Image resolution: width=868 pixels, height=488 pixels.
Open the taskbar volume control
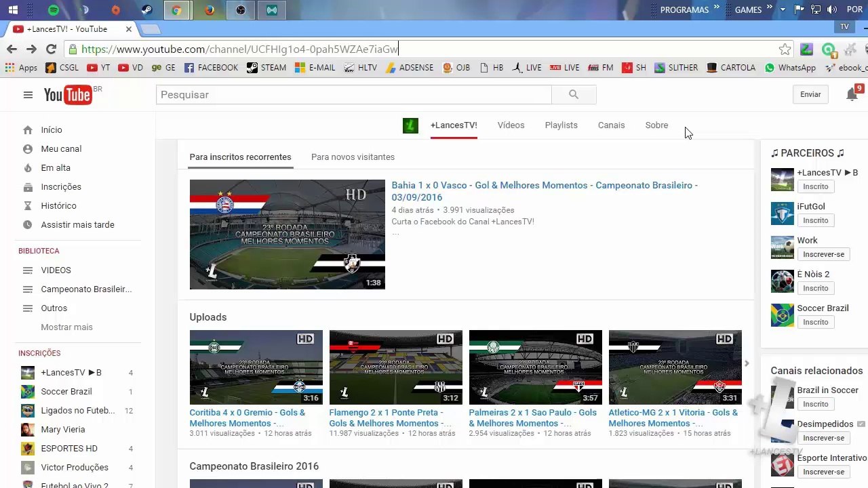pyautogui.click(x=831, y=9)
